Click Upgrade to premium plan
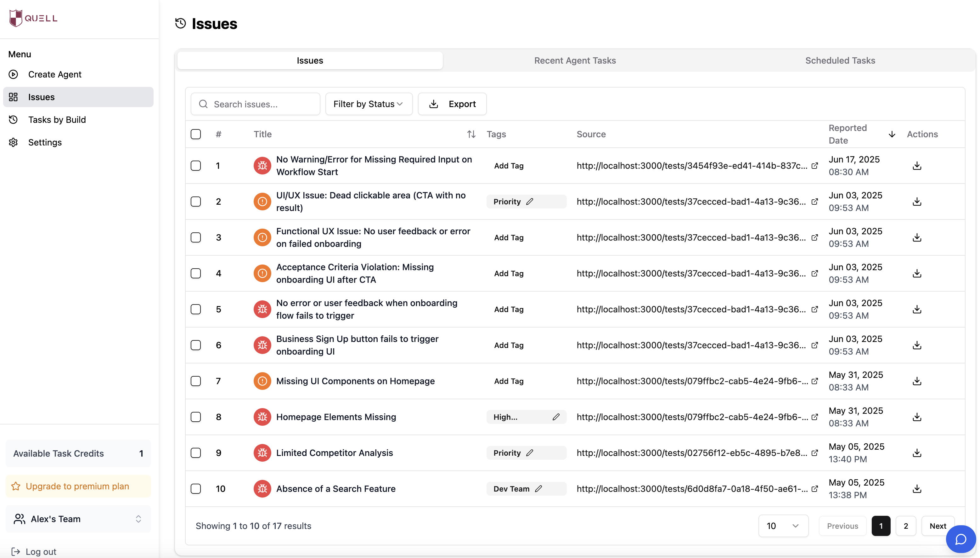980x558 pixels. pyautogui.click(x=78, y=486)
